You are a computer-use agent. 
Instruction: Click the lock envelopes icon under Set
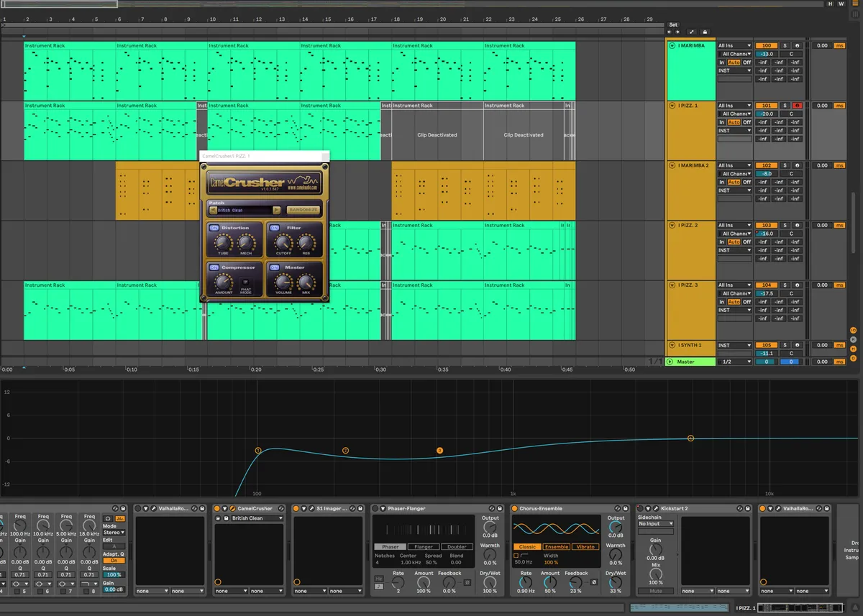[705, 32]
